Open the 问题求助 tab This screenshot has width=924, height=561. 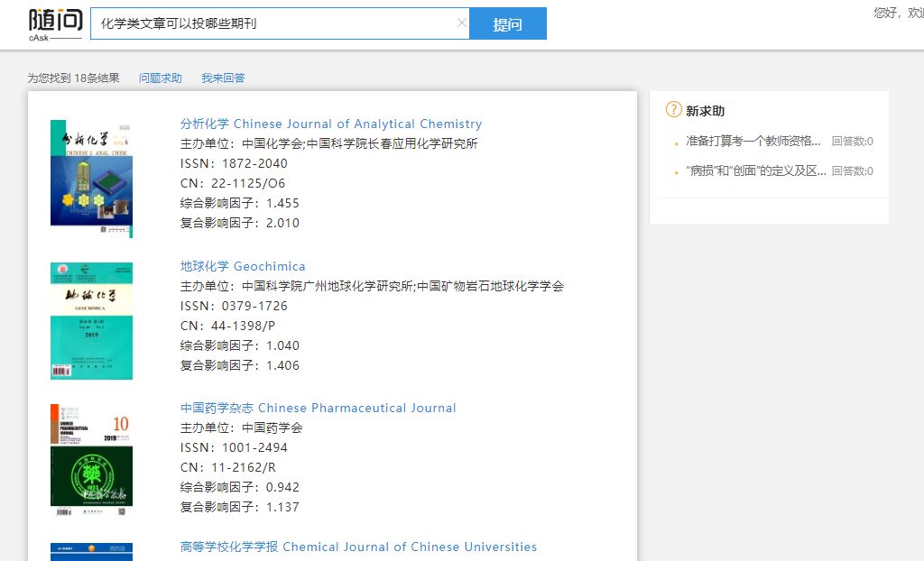161,78
